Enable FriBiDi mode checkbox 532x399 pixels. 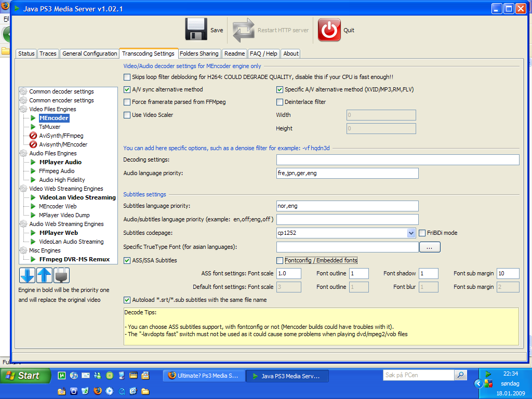coord(422,233)
